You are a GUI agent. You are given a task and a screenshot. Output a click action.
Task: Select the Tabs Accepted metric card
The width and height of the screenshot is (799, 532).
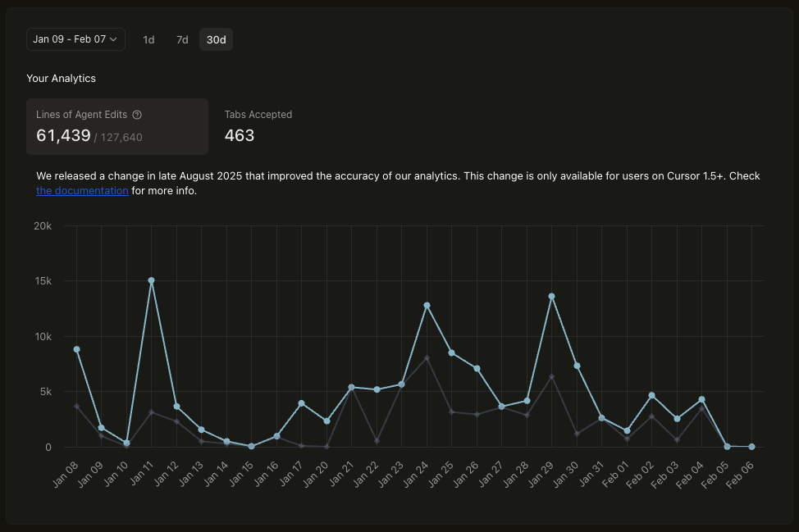coord(258,126)
